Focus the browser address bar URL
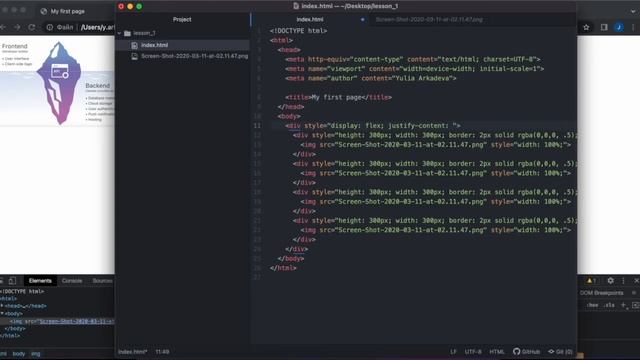 coord(97,27)
